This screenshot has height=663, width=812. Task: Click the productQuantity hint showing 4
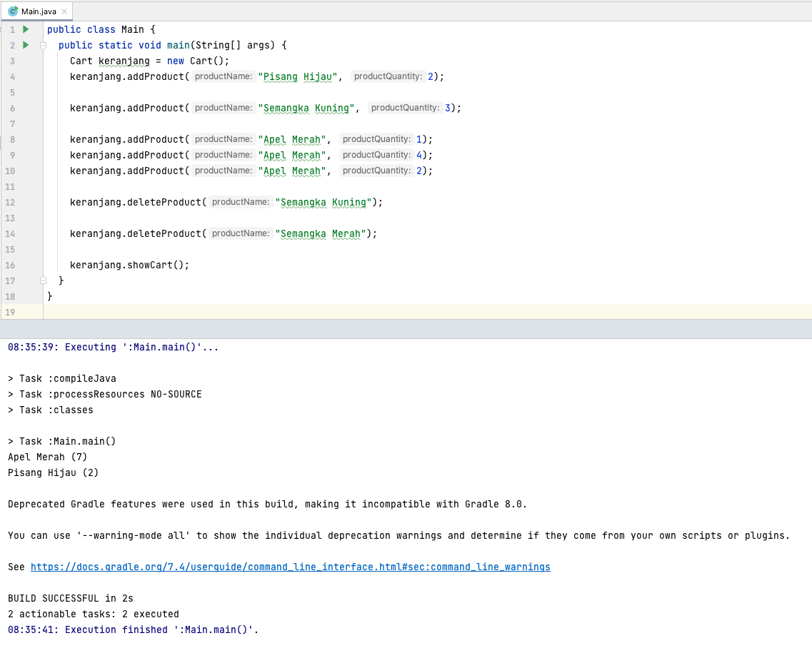click(376, 155)
